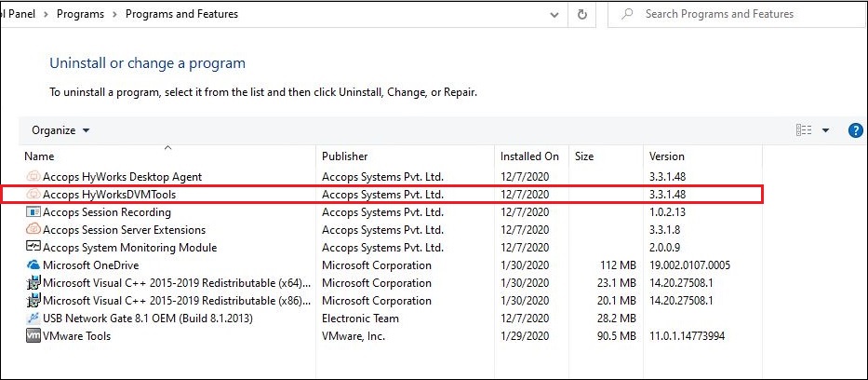Click the VMware Tools program icon
Viewport: 868px width, 380px height.
point(33,336)
